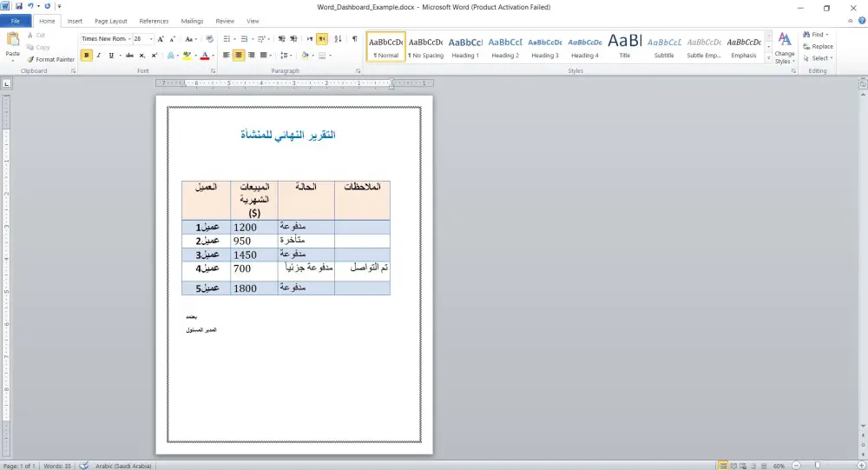Switch to Full Screen Reading view
The height and width of the screenshot is (470, 868).
click(x=733, y=466)
